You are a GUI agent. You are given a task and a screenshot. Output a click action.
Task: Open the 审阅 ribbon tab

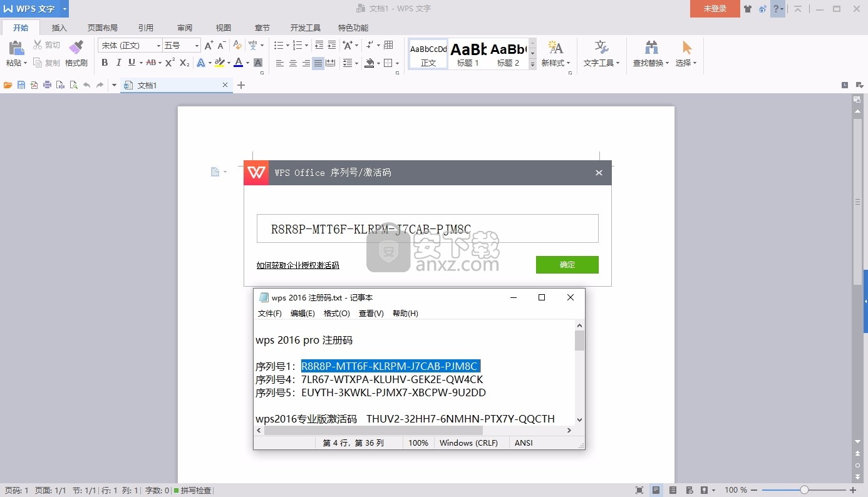coord(185,28)
